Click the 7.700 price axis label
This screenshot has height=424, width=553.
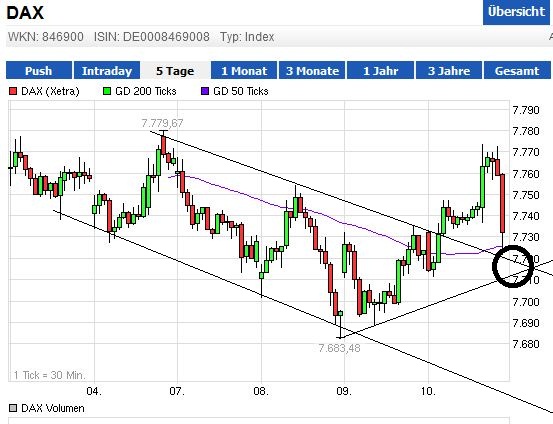(526, 302)
